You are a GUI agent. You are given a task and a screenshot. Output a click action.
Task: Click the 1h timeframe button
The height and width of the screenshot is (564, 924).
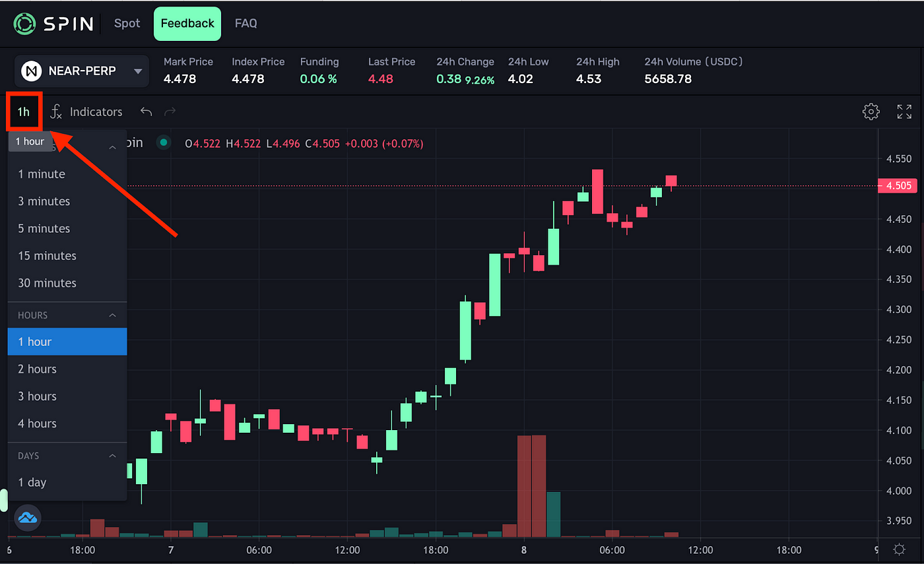tap(24, 112)
